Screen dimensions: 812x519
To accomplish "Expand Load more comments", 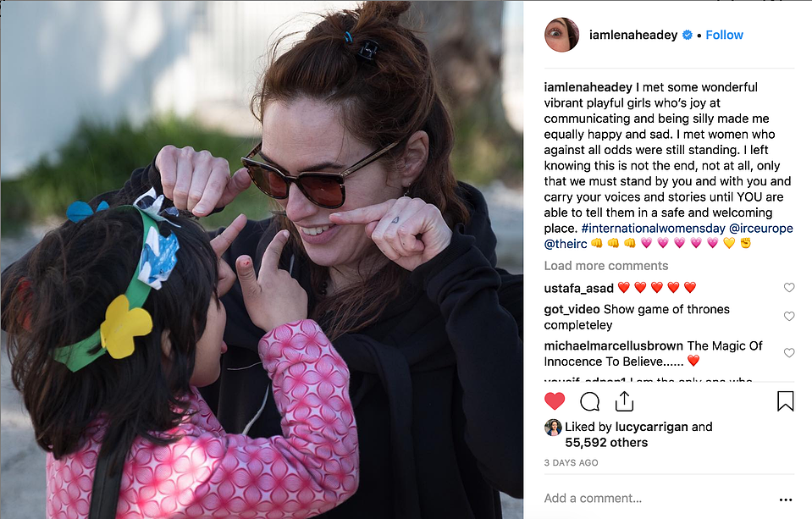I will pos(606,266).
